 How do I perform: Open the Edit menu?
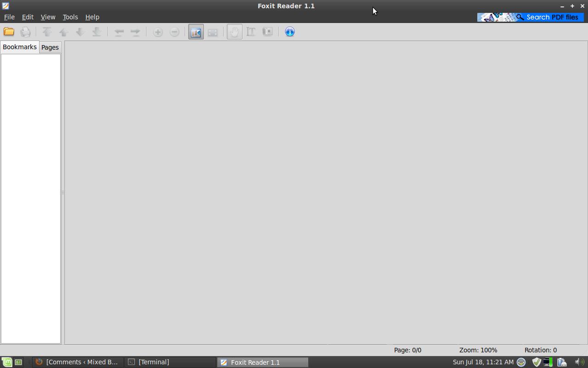28,17
